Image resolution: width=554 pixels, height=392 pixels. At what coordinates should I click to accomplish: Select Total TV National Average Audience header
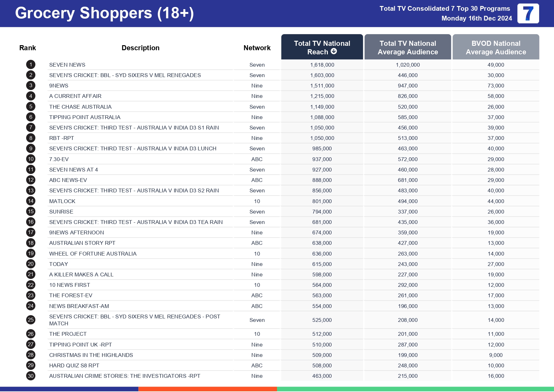[x=407, y=47]
